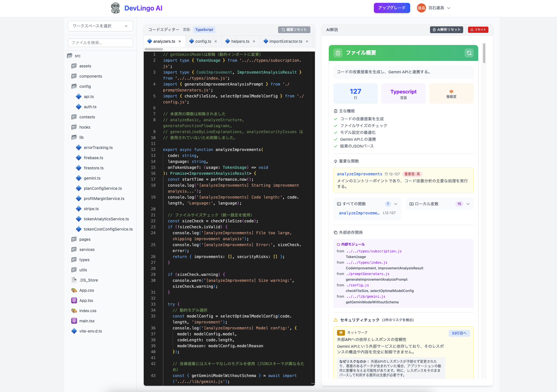Screen dimensions: 557x392
Task: Click the refresh icon in ファイル概要 header
Action: 469,53
